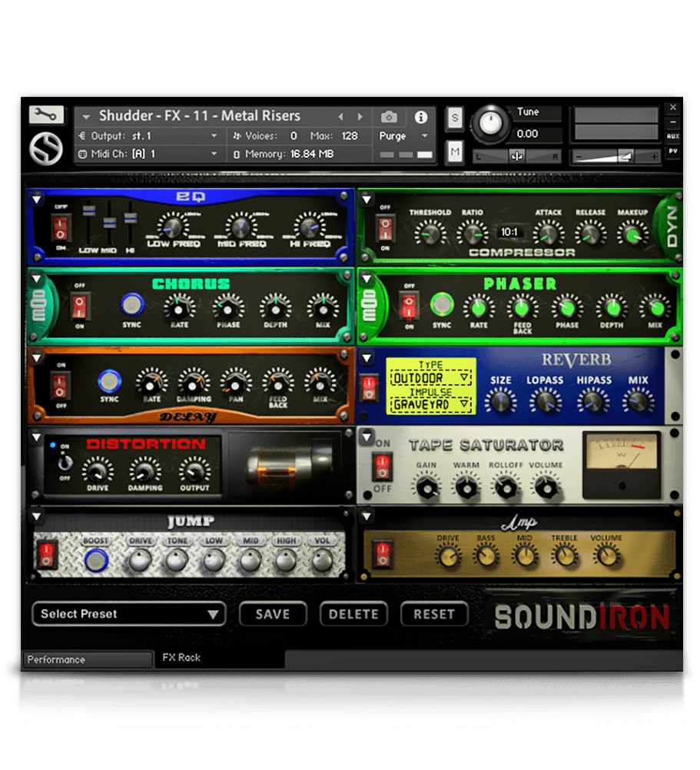Enable the Chorus SYNC button
The height and width of the screenshot is (770, 700).
point(132,304)
